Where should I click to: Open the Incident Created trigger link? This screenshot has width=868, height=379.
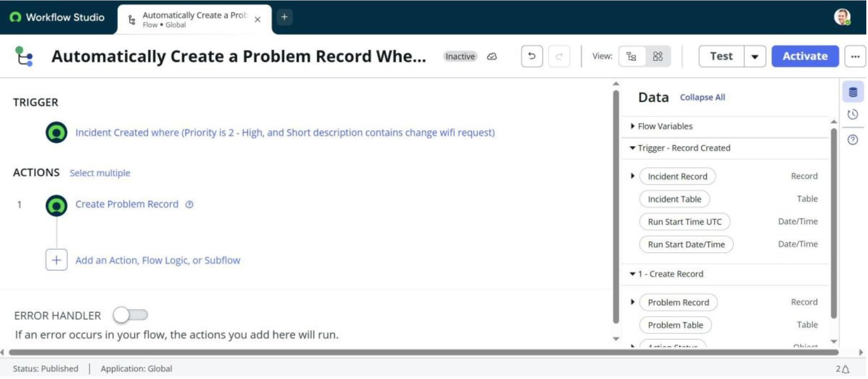coord(285,132)
